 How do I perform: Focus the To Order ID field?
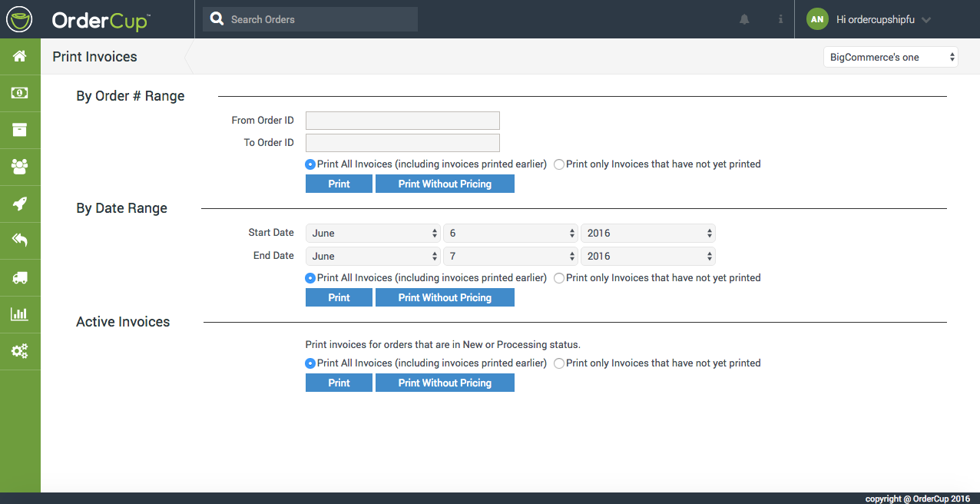402,143
